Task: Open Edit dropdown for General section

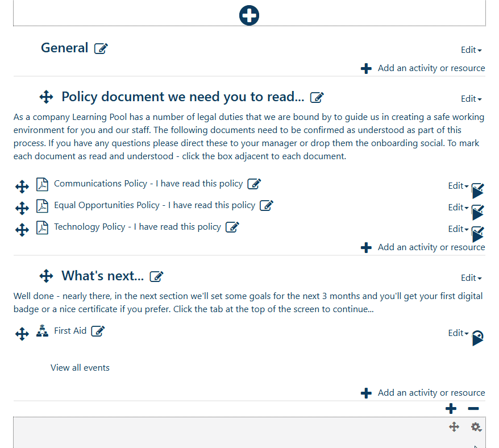Action: click(471, 50)
